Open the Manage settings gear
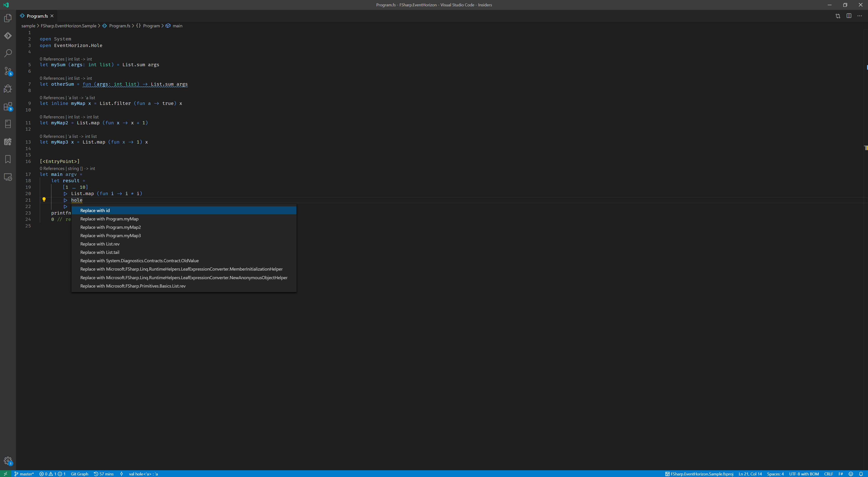The image size is (868, 477). (8, 460)
